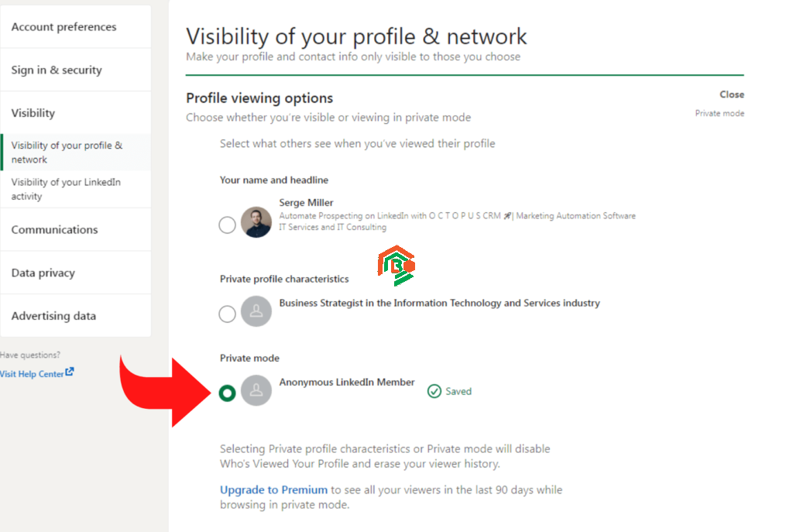Open the Visit Help Center link
Screen dimensions: 793x532
[33, 374]
